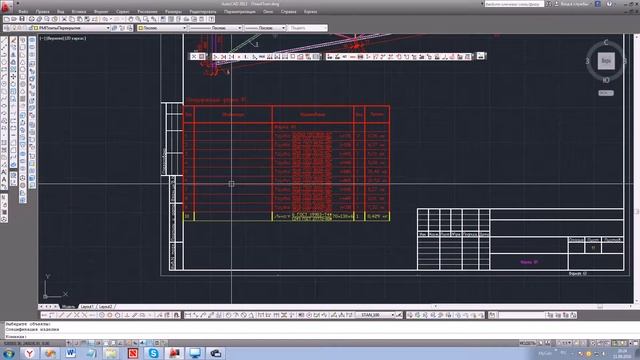Click the Save diskette toolbar icon
This screenshot has width=640, height=360.
coord(22,19)
